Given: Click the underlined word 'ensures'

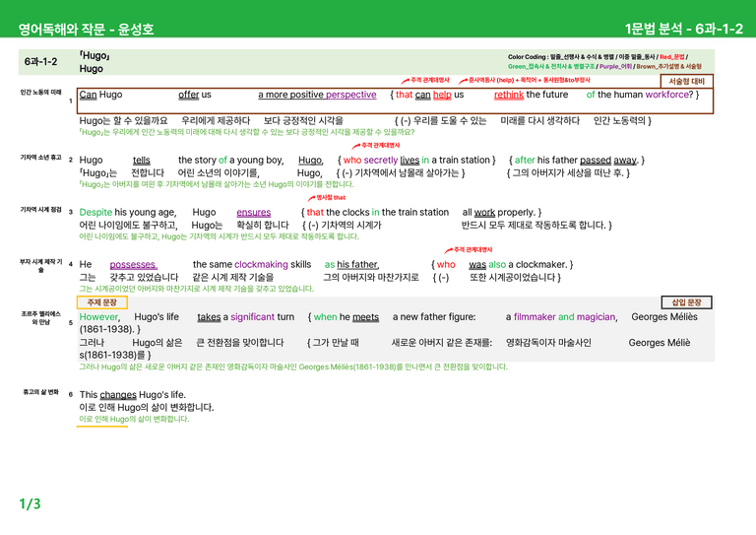Looking at the screenshot, I should pyautogui.click(x=254, y=212).
